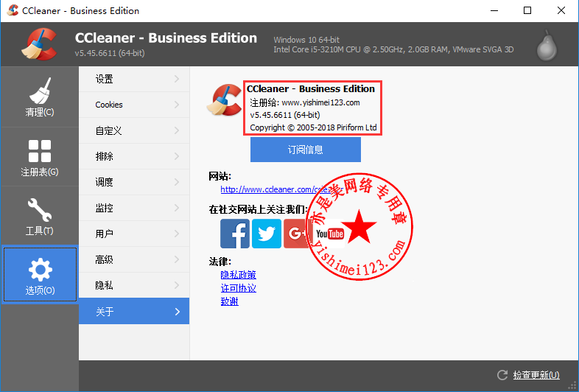Select the 关于 about menu item
The image size is (579, 392).
pos(134,311)
